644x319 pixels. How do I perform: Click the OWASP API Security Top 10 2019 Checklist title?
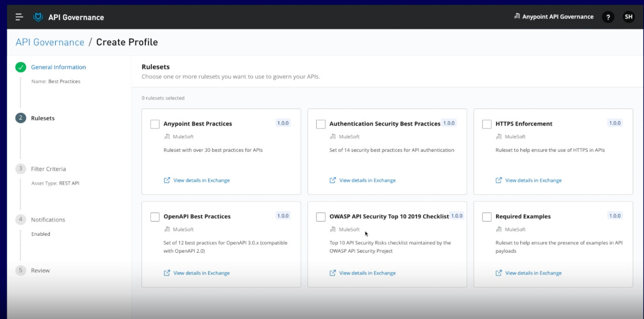coord(389,216)
